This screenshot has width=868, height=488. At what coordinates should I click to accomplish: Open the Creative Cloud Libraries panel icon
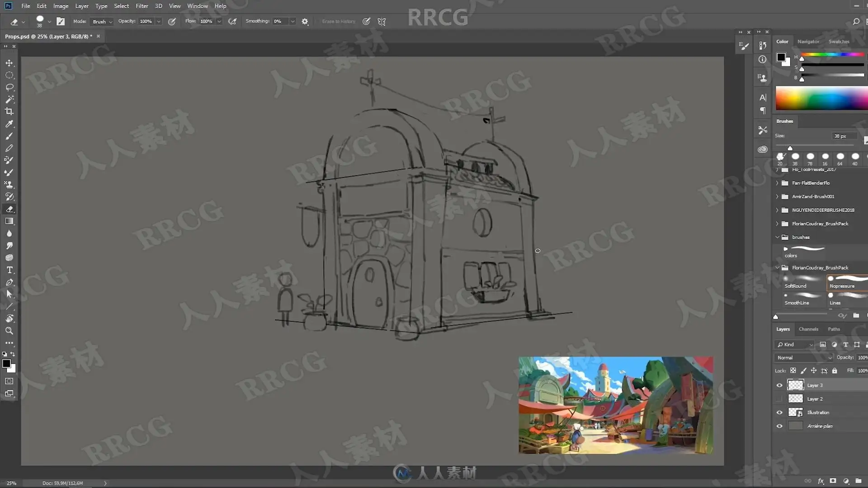(x=763, y=149)
